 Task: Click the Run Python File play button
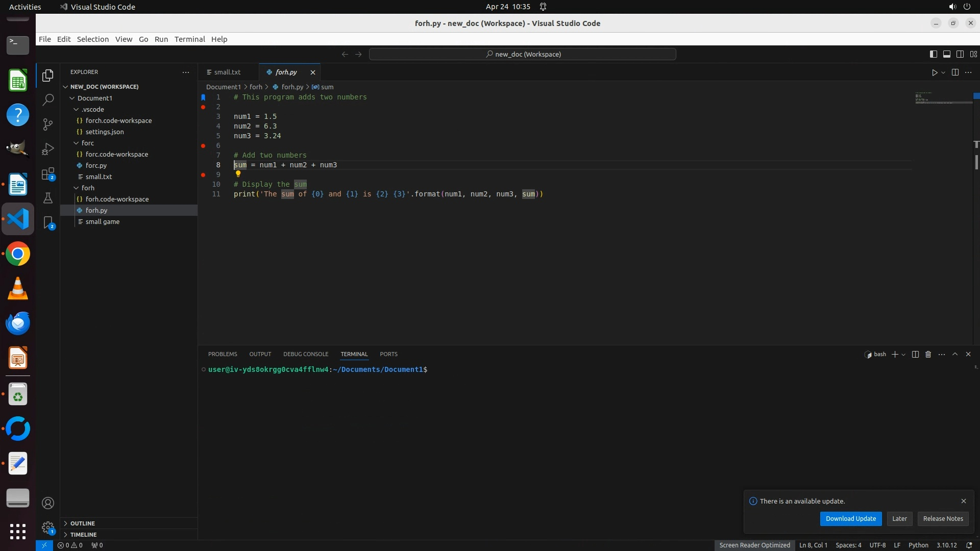[935, 72]
